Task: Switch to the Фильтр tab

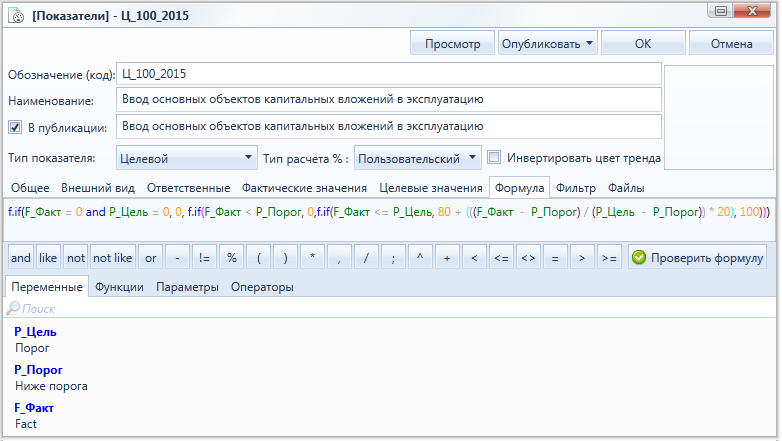Action: tap(576, 188)
